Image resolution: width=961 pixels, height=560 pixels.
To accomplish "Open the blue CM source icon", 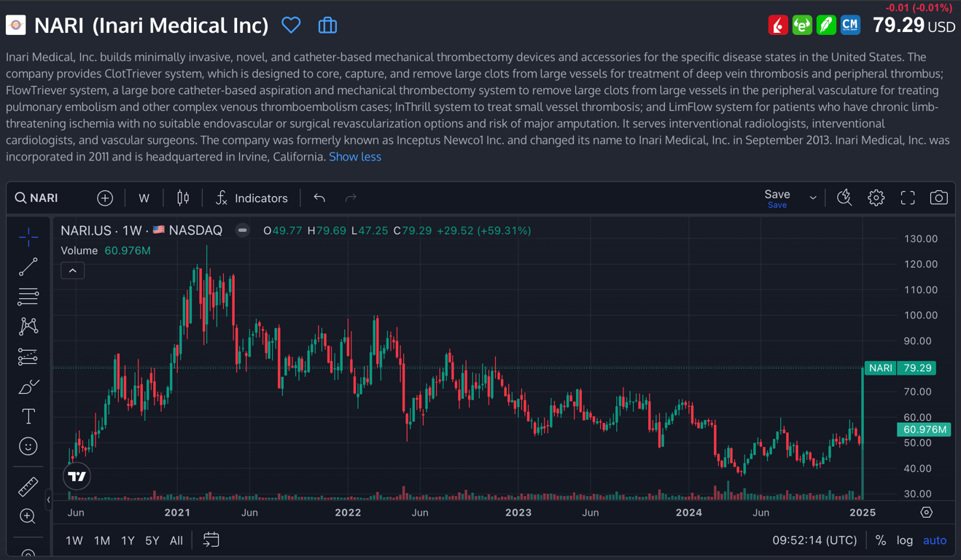I will 850,26.
